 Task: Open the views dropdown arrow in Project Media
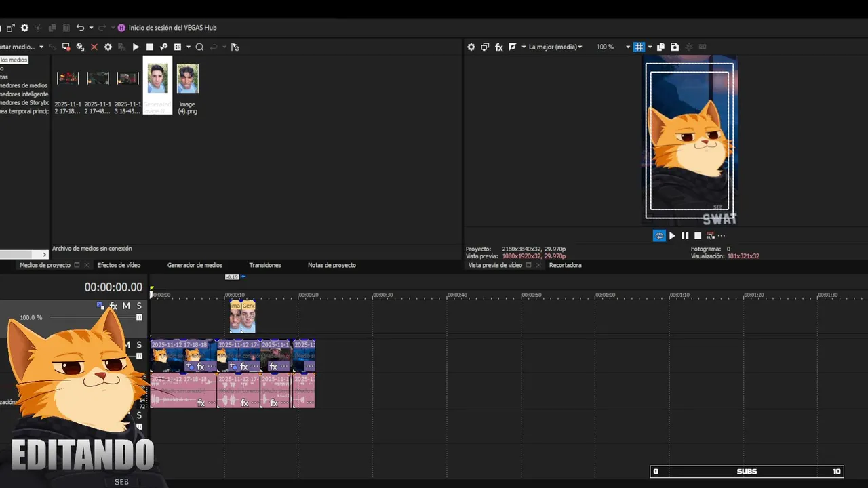[x=189, y=47]
